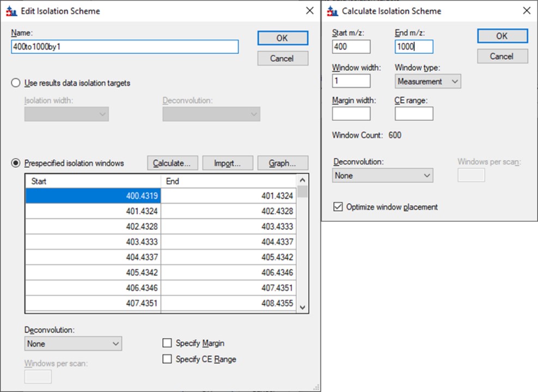
Task: Click scroll up arrow of isolation windows table
Action: (302, 180)
